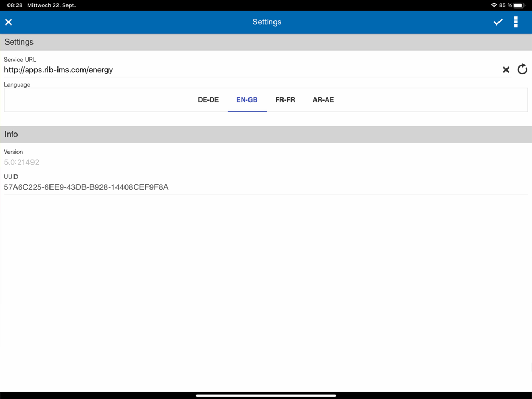Select the EN-GB language option

click(x=247, y=100)
